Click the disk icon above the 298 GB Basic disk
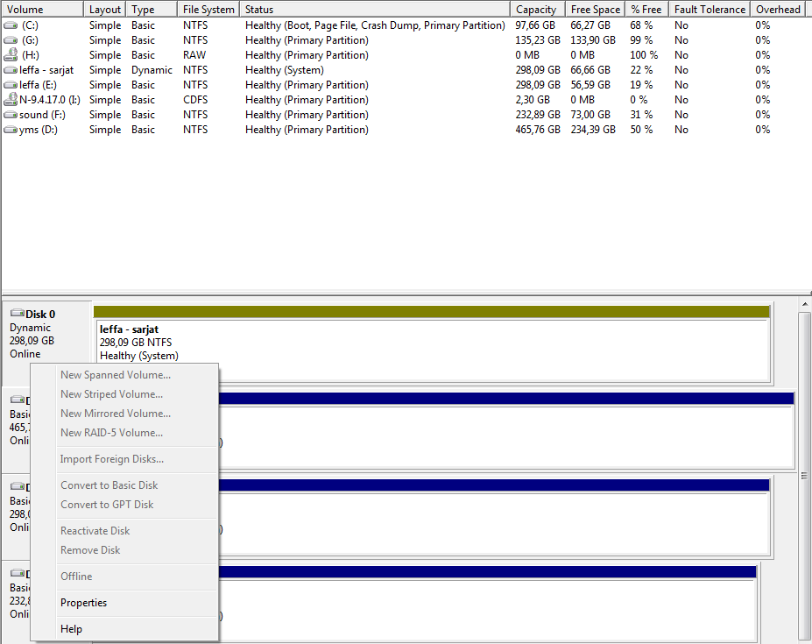The height and width of the screenshot is (644, 812). pyautogui.click(x=18, y=486)
